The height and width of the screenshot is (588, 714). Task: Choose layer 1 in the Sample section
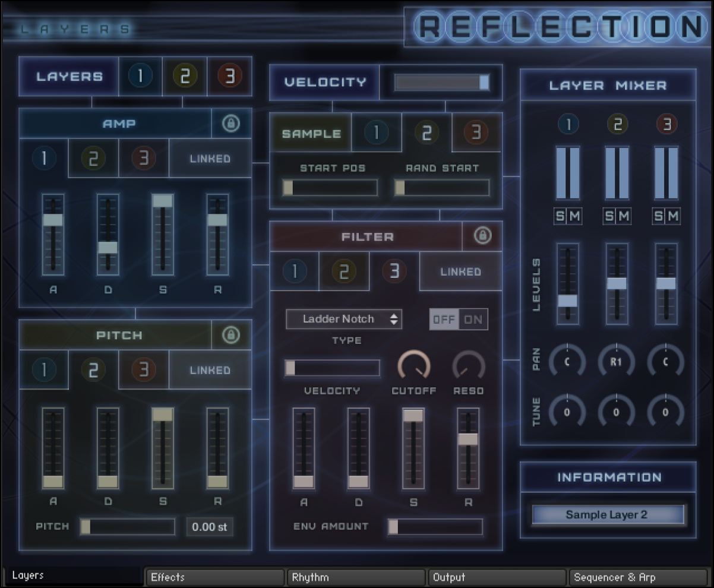[376, 133]
